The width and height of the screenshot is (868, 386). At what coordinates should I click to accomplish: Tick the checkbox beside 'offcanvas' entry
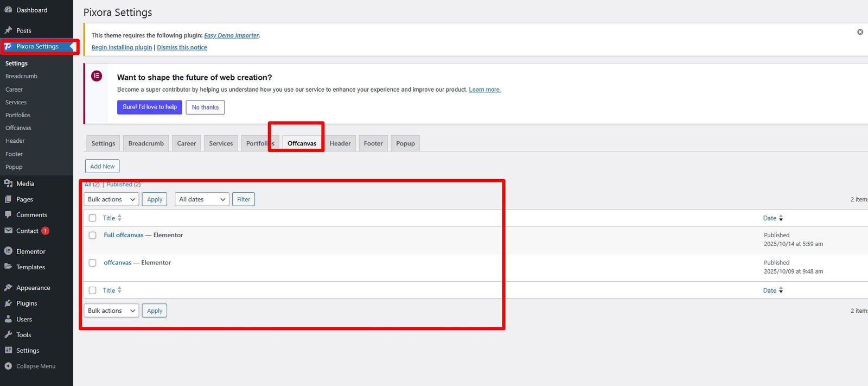point(93,263)
